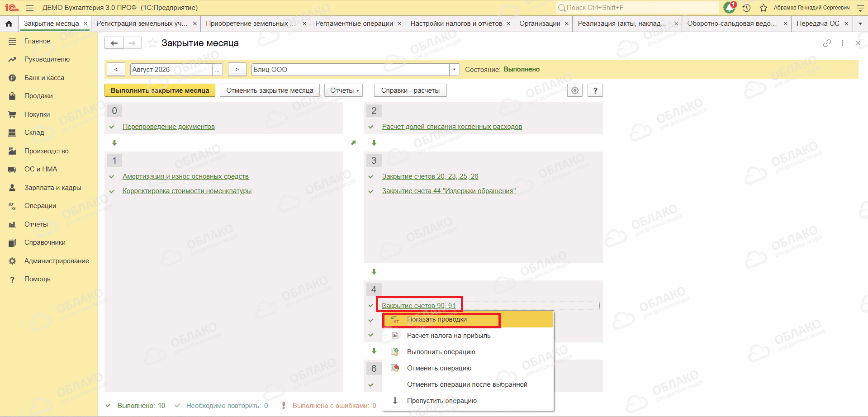The image size is (868, 417).
Task: Expand organization Блиц ООО dropdown
Action: 454,70
